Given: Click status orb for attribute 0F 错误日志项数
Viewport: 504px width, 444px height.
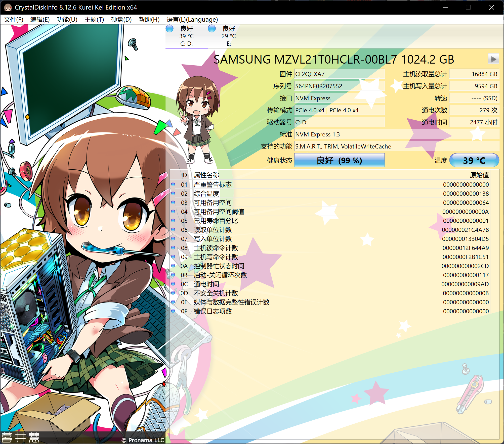Looking at the screenshot, I should pos(173,311).
